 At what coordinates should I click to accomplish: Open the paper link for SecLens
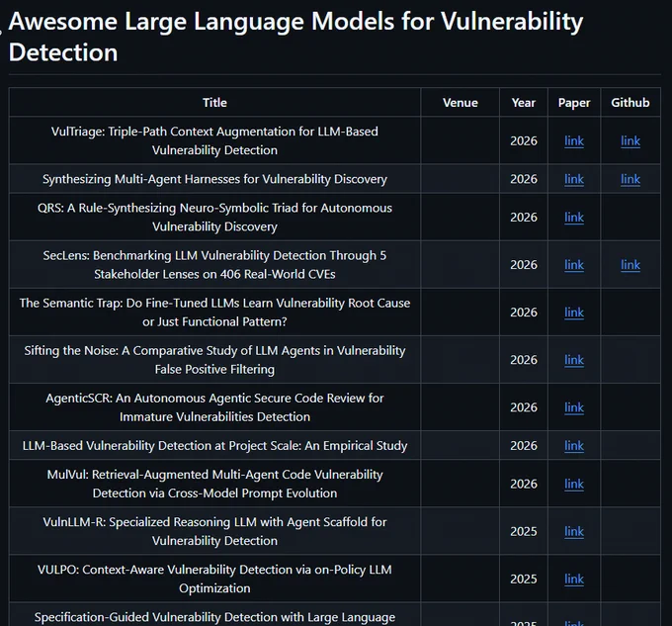point(574,265)
